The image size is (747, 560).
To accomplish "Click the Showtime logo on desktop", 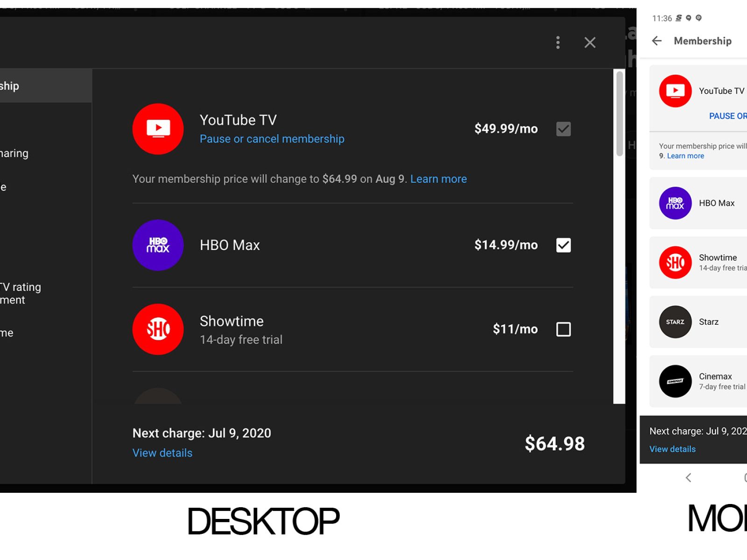I will (158, 329).
